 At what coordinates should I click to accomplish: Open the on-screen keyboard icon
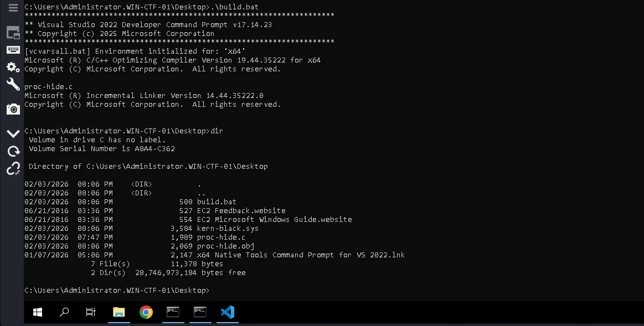point(13,50)
